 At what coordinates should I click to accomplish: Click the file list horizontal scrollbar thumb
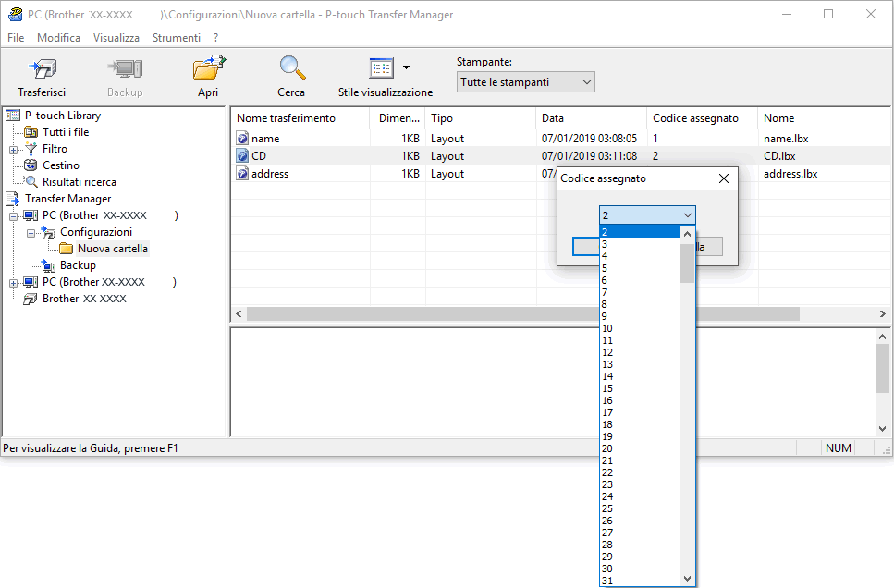[523, 313]
